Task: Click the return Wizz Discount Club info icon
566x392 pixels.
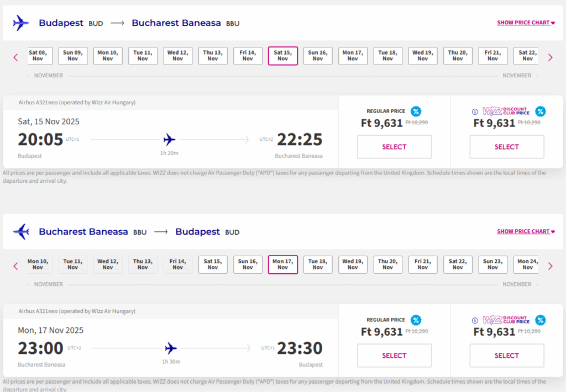Action: (x=475, y=320)
